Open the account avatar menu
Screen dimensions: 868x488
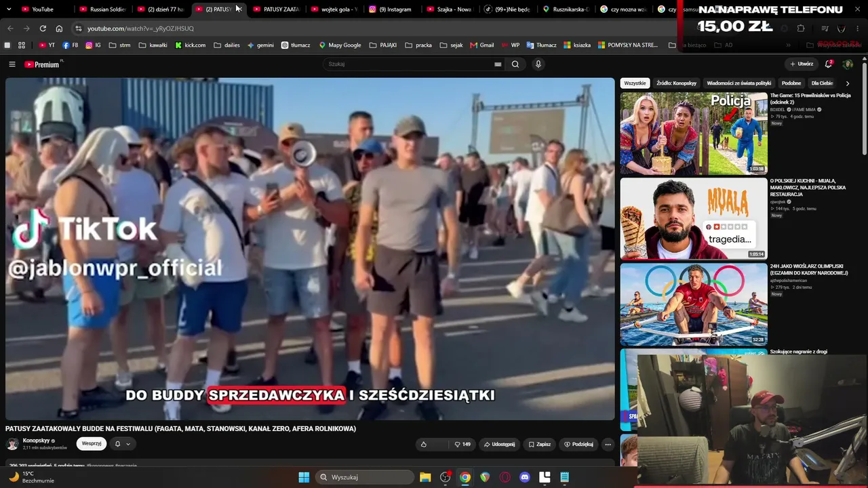[x=848, y=64]
